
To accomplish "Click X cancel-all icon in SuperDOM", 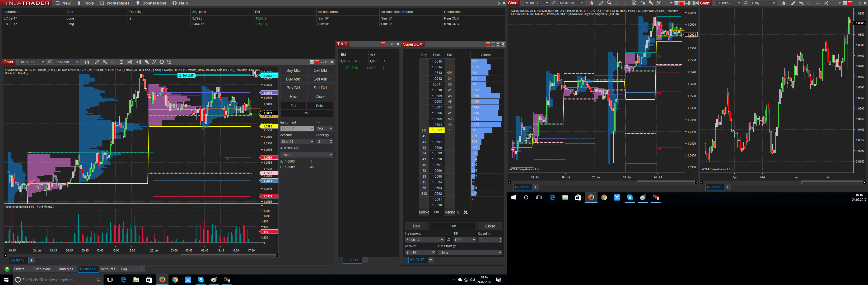I will pyautogui.click(x=466, y=212).
